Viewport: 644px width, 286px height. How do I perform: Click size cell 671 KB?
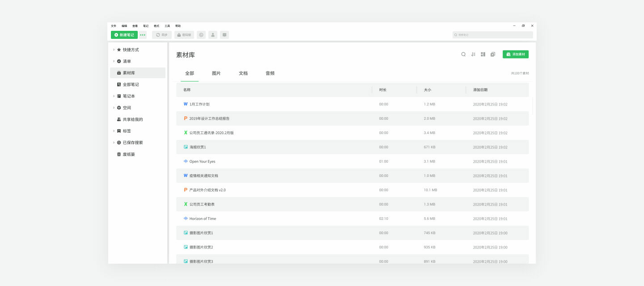click(429, 147)
